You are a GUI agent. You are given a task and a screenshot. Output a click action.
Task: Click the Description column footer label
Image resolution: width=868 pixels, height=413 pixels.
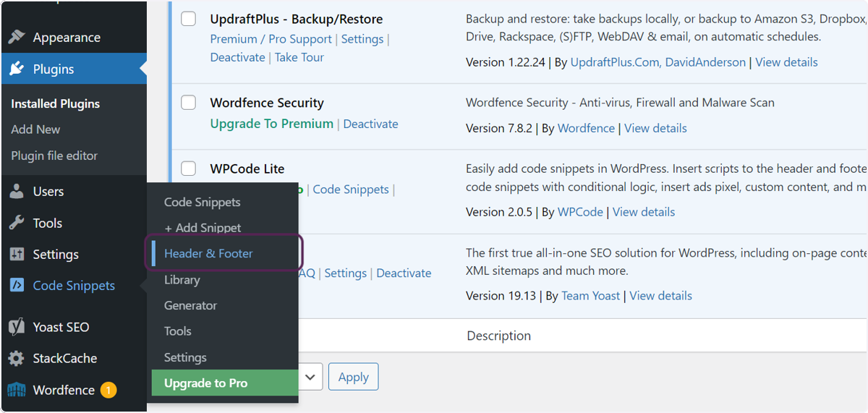point(499,336)
